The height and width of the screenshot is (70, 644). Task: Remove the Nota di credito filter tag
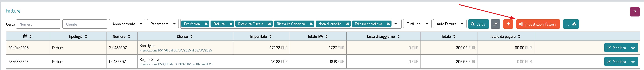[347, 24]
